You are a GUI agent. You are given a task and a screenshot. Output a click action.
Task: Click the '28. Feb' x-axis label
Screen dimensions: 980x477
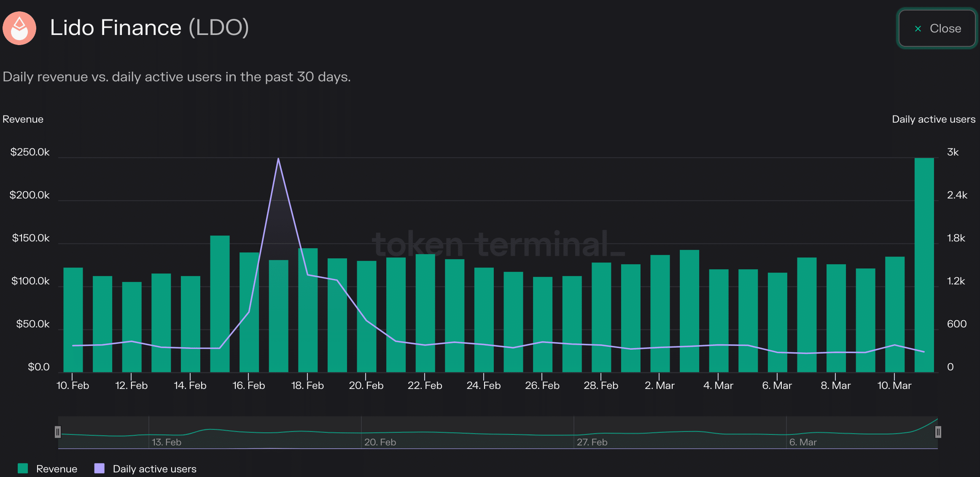[601, 386]
